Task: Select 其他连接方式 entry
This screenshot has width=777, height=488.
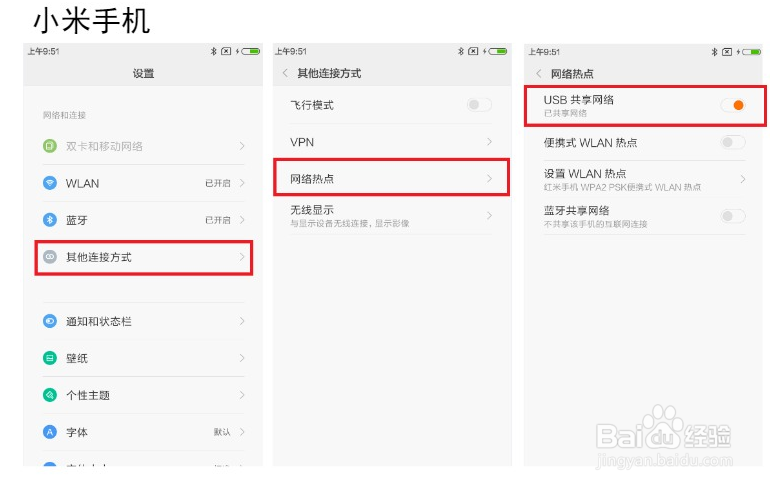Action: [144, 257]
